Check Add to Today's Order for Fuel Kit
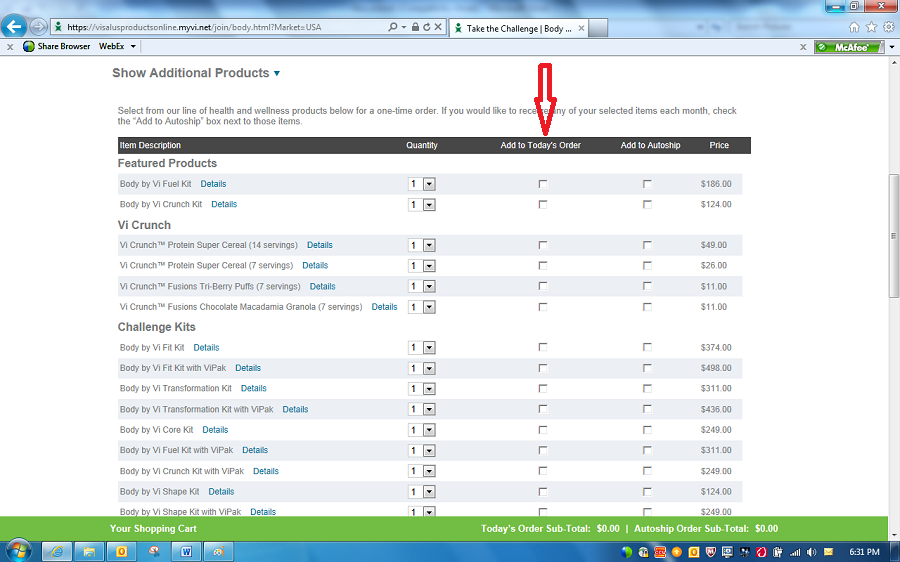The width and height of the screenshot is (900, 562). pos(543,184)
